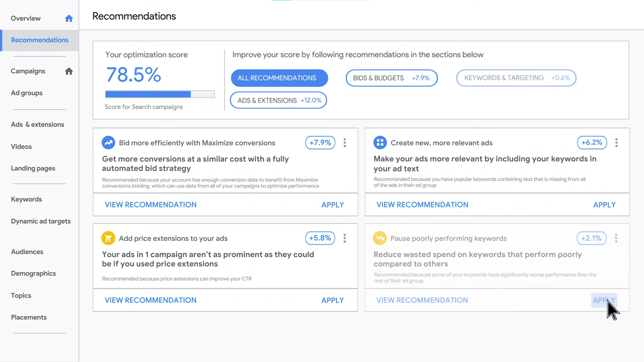Click the Add price extensions icon
Image resolution: width=644 pixels, height=362 pixels.
click(x=108, y=238)
